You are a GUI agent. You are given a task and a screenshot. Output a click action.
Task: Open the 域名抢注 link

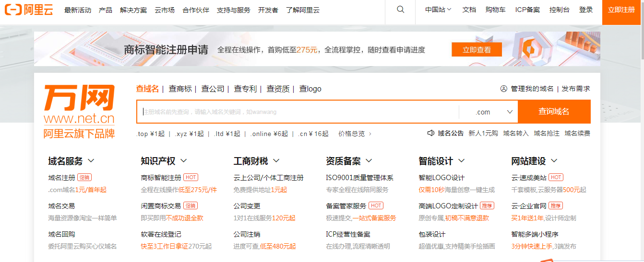(x=547, y=133)
